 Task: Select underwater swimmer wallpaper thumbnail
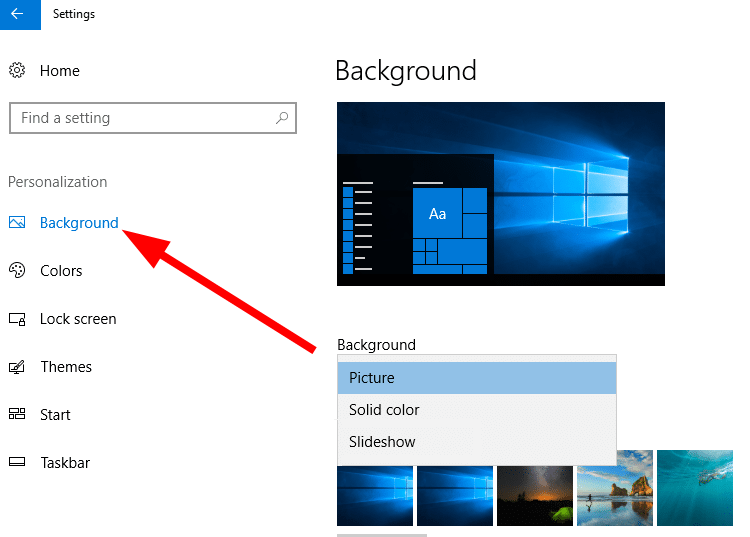click(x=695, y=488)
